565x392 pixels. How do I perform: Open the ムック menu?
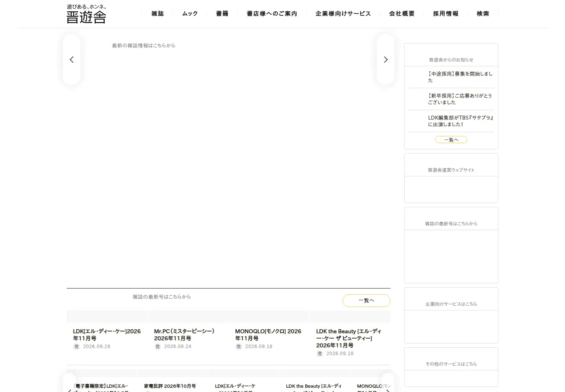(190, 14)
